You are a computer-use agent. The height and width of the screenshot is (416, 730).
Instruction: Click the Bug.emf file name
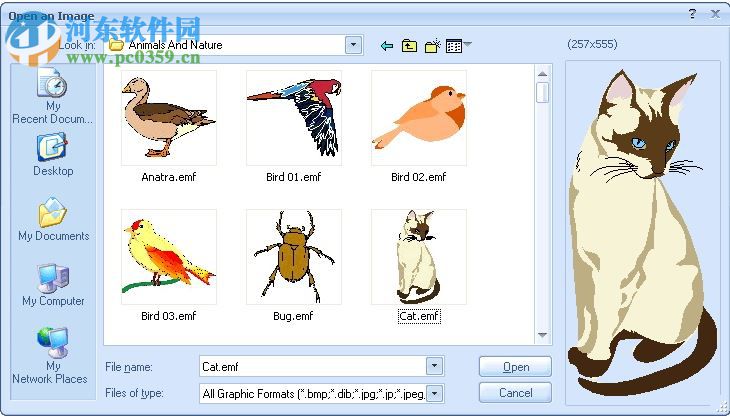coord(293,316)
